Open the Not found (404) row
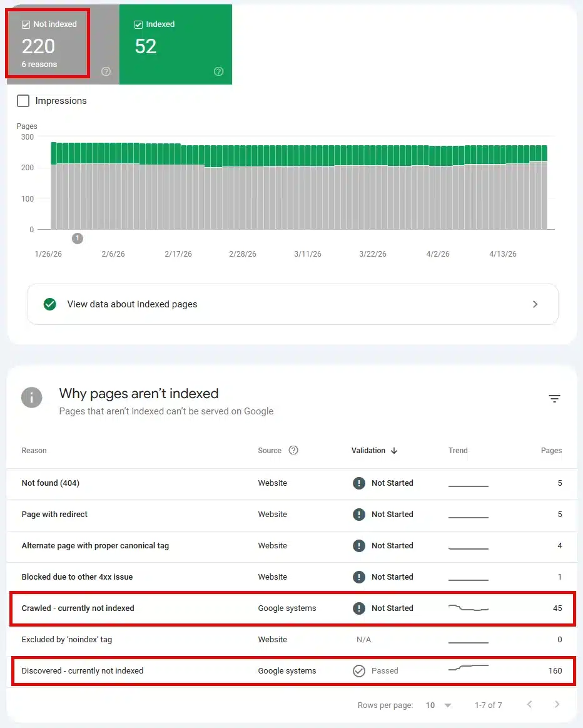This screenshot has width=583, height=728. [x=291, y=483]
